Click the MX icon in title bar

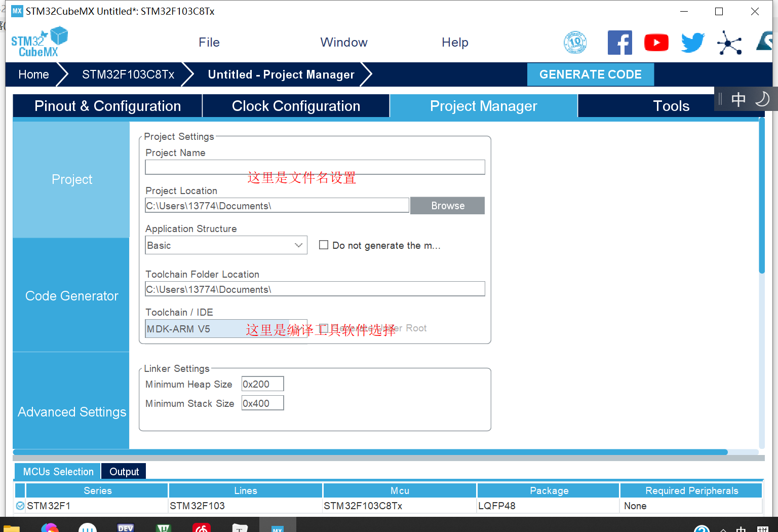17,11
